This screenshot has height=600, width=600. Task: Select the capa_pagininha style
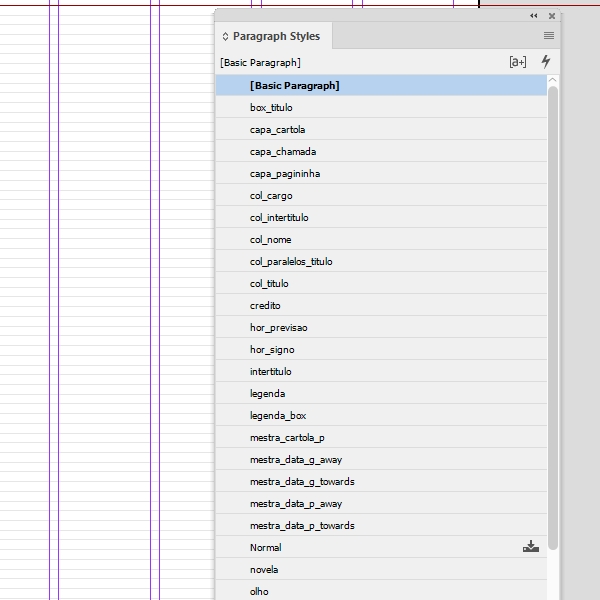[381, 173]
